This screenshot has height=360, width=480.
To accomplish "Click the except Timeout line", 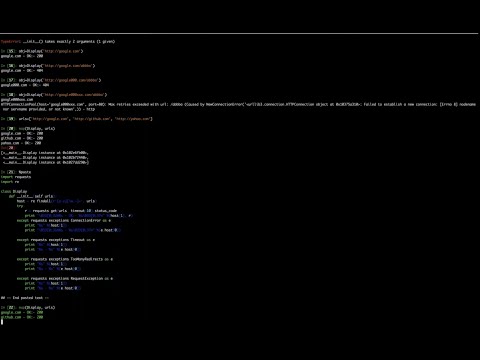I will [x=56, y=240].
